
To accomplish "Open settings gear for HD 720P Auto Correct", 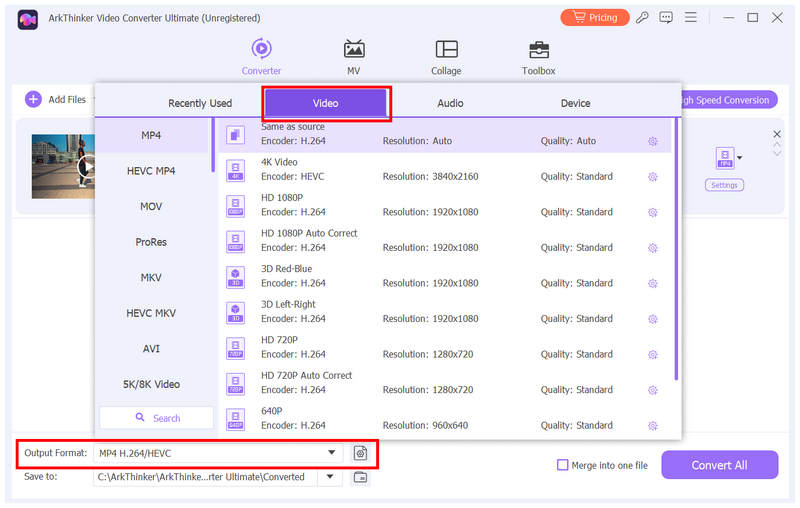I will [653, 390].
